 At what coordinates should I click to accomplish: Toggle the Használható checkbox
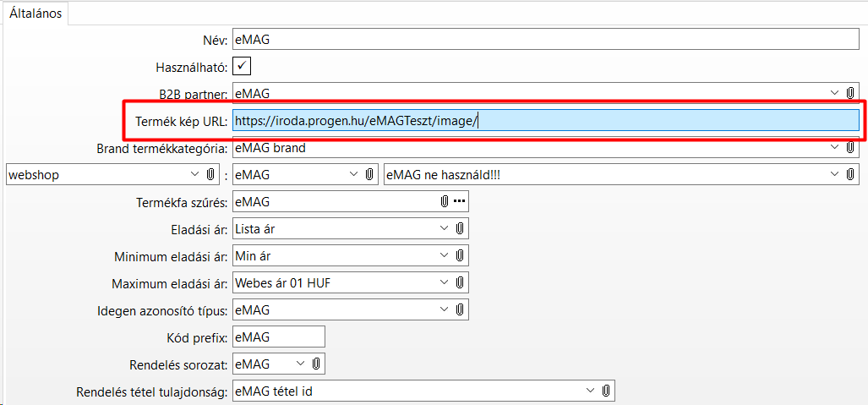(242, 67)
